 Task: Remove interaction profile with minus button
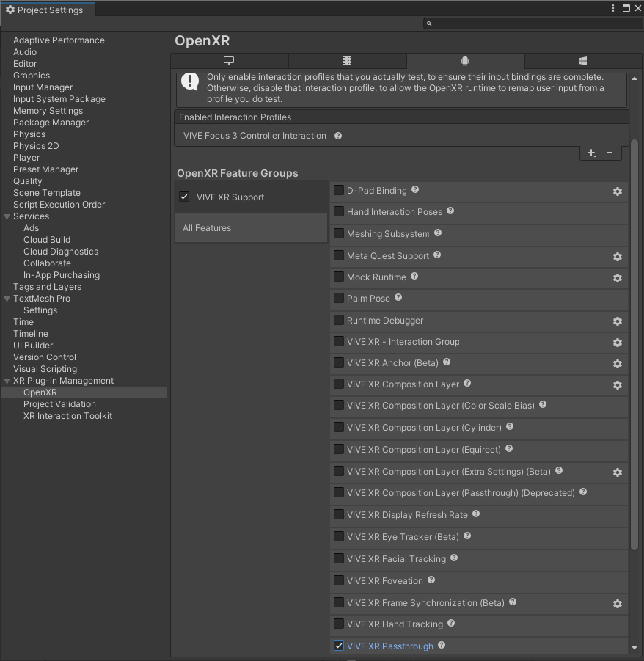pos(610,153)
